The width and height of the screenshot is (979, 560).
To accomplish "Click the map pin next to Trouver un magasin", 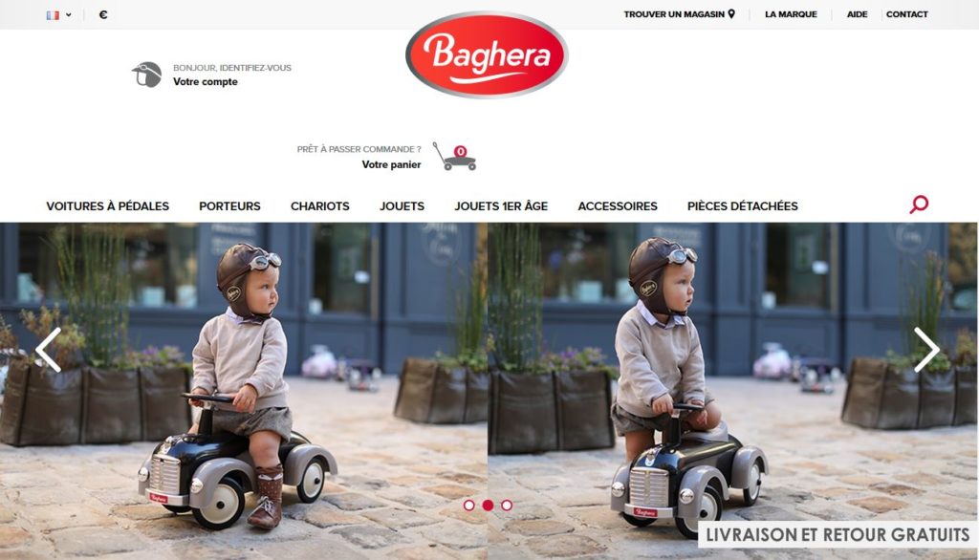I will click(731, 13).
